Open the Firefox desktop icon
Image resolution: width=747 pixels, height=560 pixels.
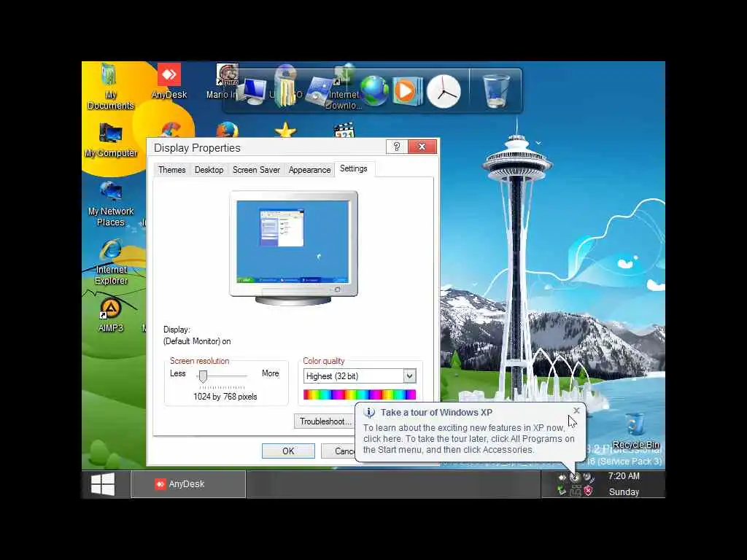(x=228, y=130)
